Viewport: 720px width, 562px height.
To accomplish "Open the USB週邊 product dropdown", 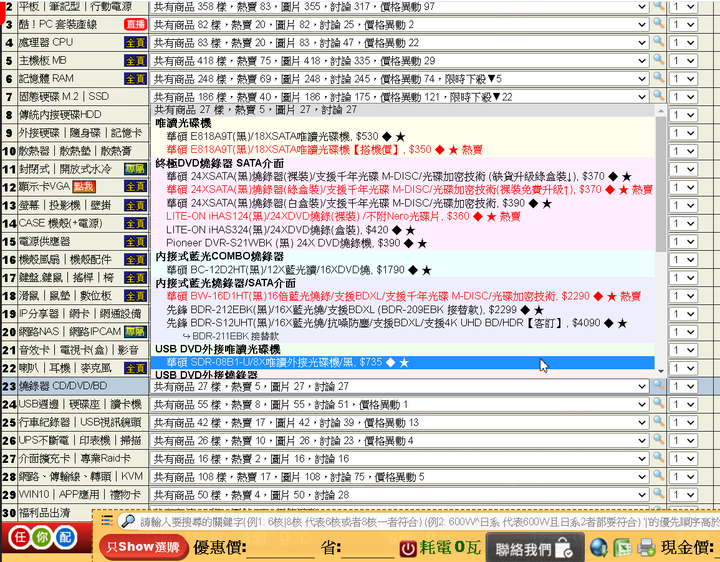I will coord(399,405).
